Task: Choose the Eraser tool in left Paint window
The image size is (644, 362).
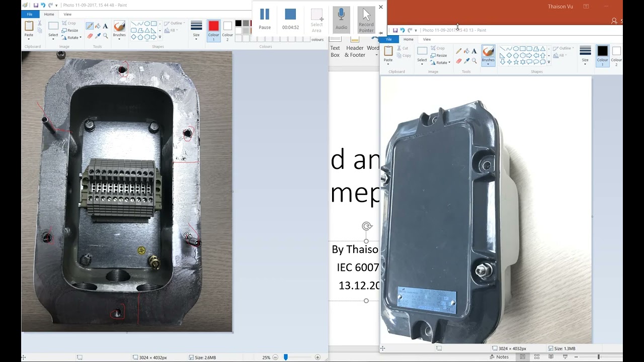Action: pos(90,36)
